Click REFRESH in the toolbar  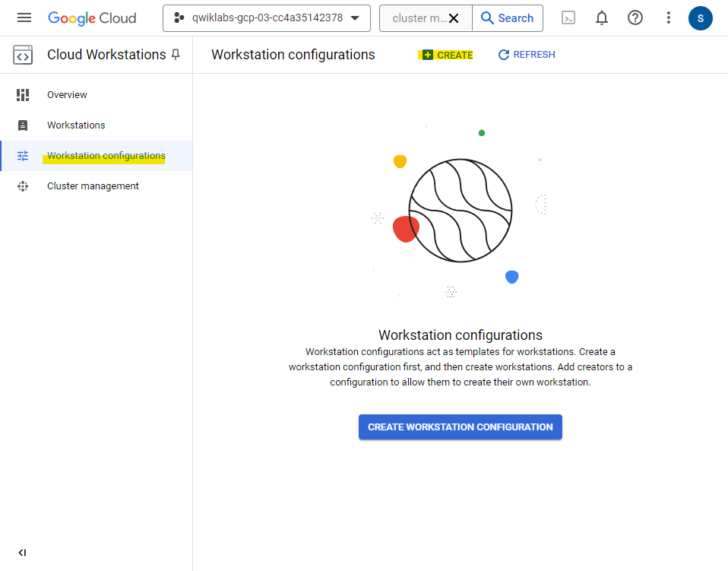(527, 55)
